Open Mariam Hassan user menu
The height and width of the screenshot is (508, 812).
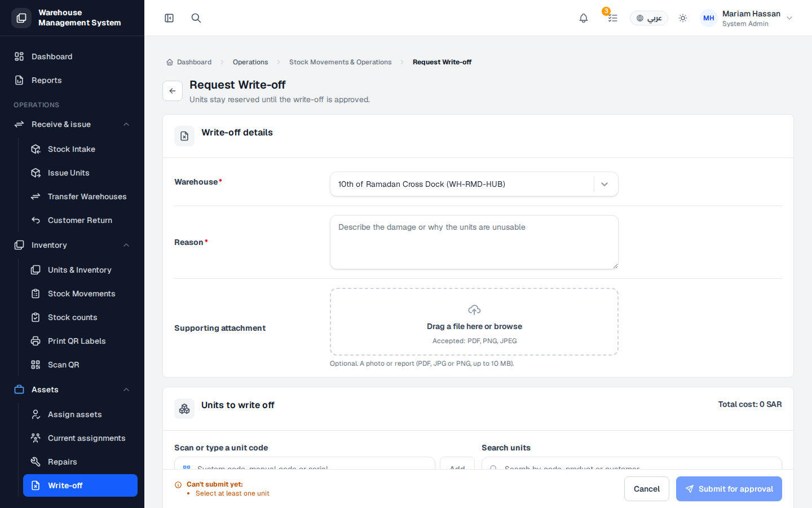[747, 18]
